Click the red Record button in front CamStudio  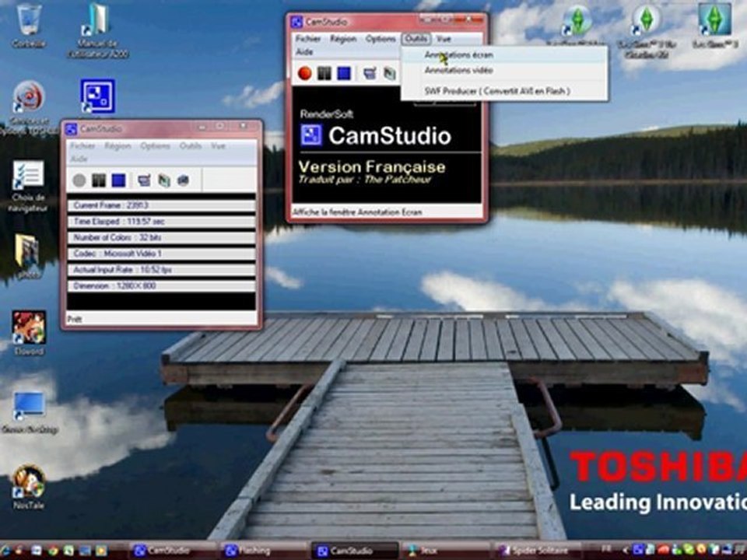coord(305,73)
